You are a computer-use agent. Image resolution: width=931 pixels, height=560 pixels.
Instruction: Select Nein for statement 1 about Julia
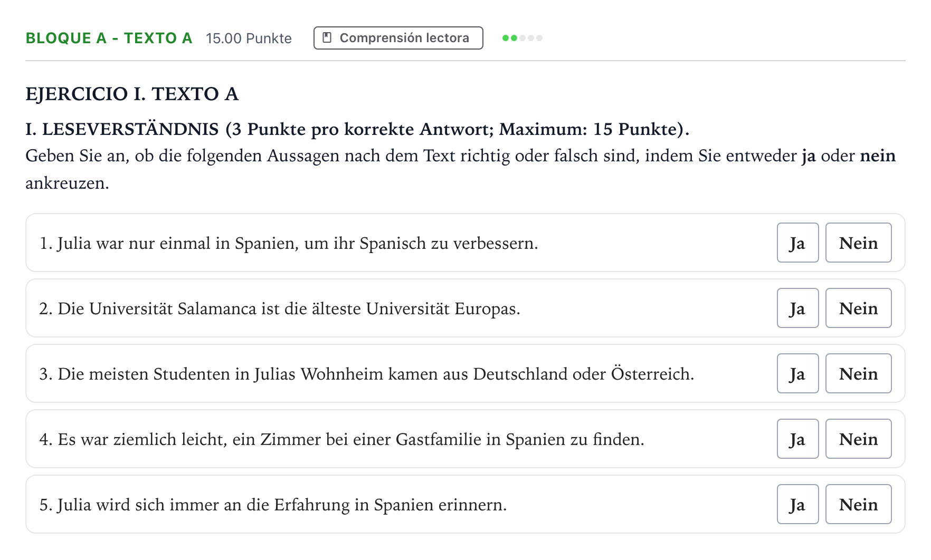click(x=858, y=243)
